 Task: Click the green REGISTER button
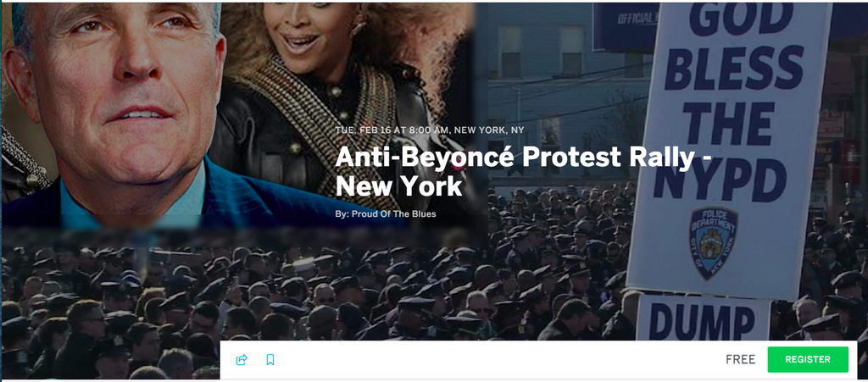click(808, 359)
